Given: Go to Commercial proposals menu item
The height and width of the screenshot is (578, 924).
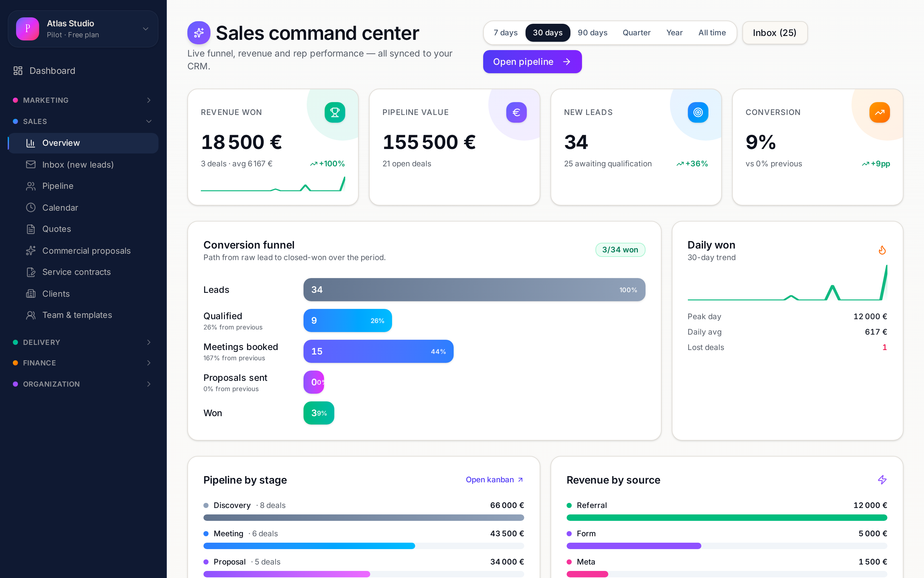Looking at the screenshot, I should point(83,251).
